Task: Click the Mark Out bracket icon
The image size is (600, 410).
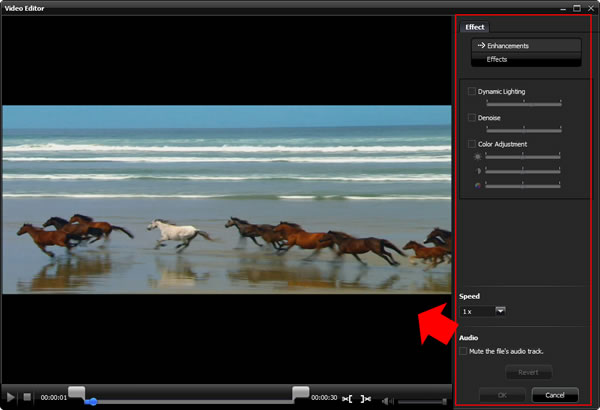Action: 366,398
